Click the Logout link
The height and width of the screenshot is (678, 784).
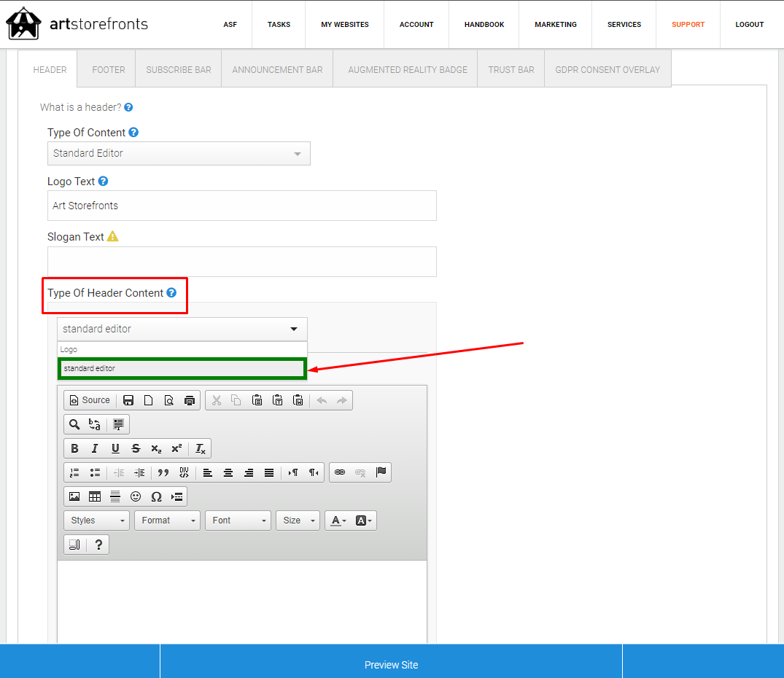click(x=750, y=25)
